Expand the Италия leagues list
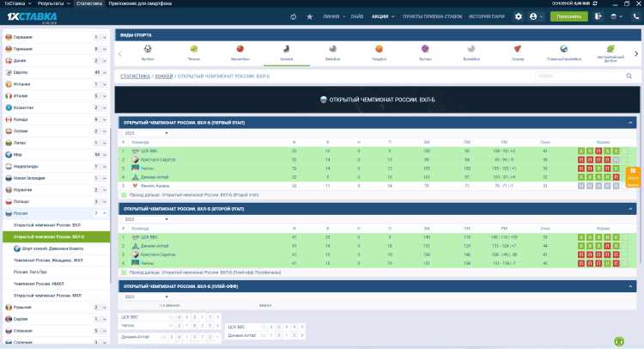Image resolution: width=644 pixels, height=349 pixels. (104, 95)
